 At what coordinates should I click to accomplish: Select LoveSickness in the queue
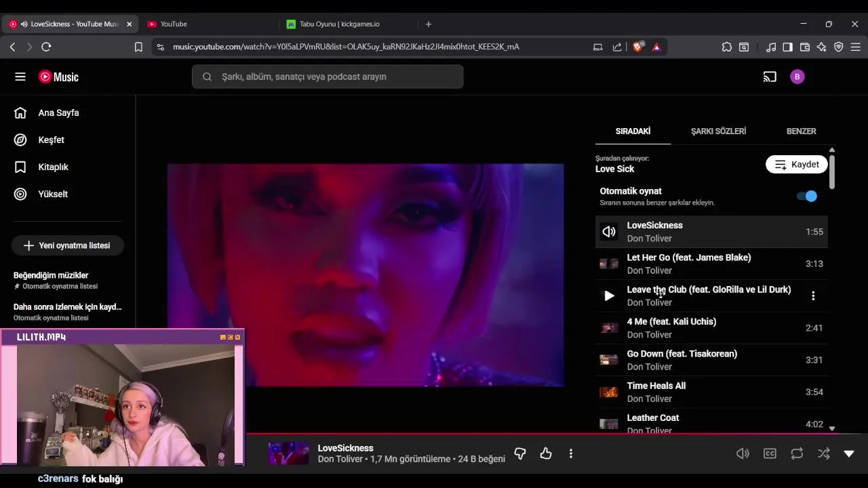pyautogui.click(x=711, y=232)
